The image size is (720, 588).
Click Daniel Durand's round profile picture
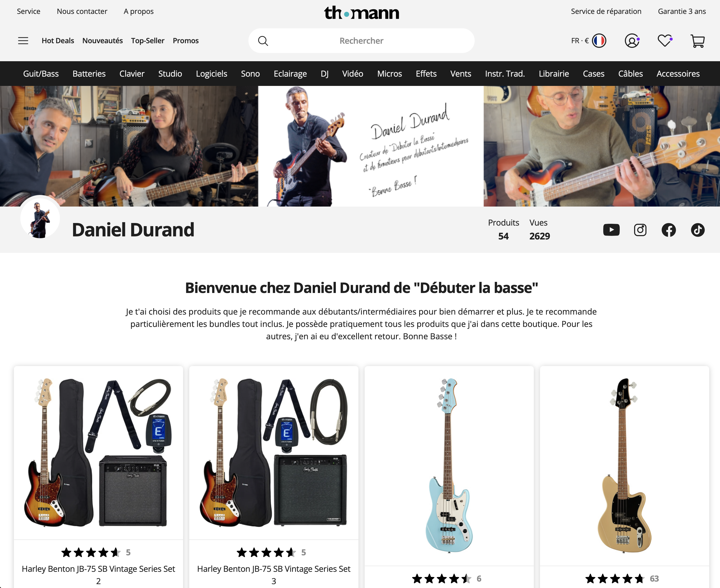(x=40, y=218)
